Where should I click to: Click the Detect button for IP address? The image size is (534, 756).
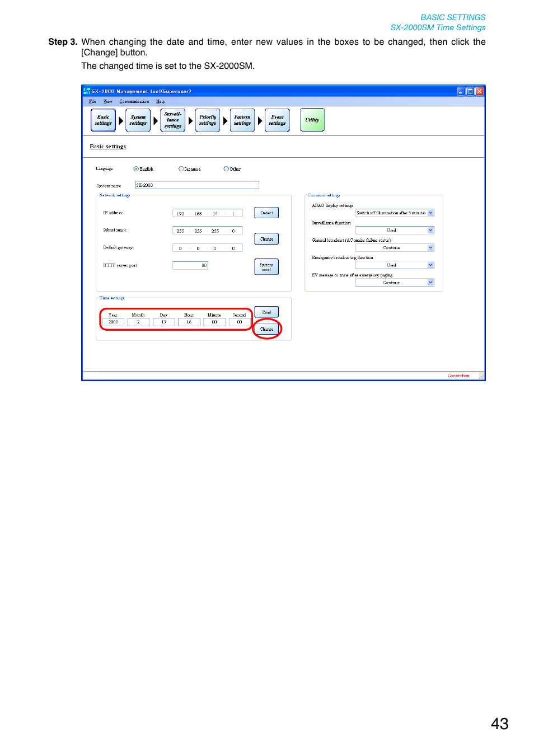pos(266,213)
